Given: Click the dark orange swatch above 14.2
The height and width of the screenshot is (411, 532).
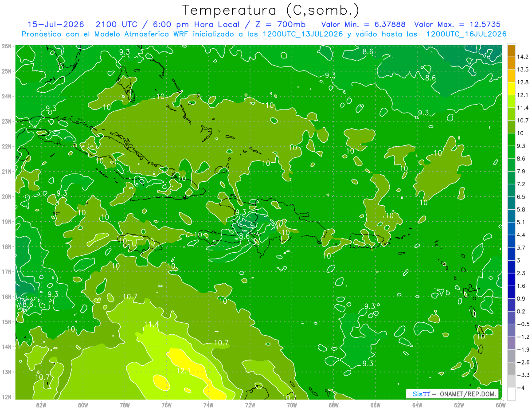Looking at the screenshot, I should [511, 51].
